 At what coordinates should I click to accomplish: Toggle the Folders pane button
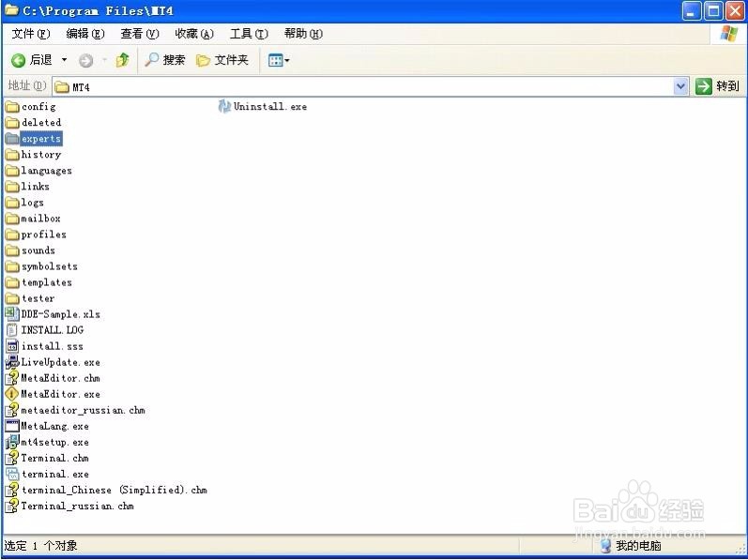pos(222,60)
